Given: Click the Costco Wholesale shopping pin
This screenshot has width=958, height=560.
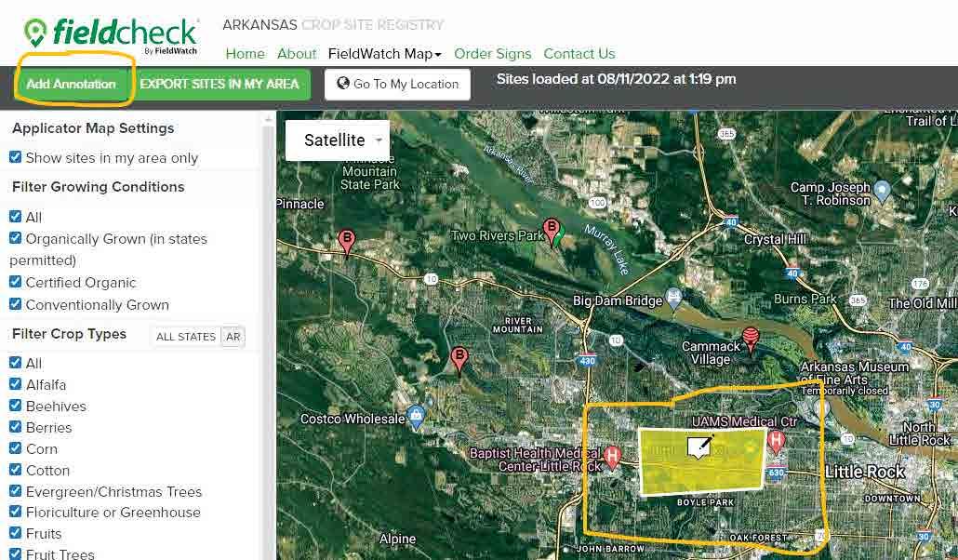Looking at the screenshot, I should click(x=417, y=417).
